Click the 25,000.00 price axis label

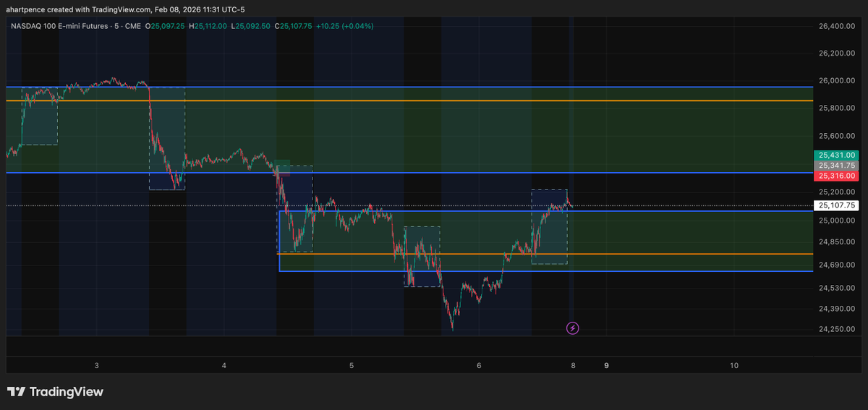pos(838,221)
